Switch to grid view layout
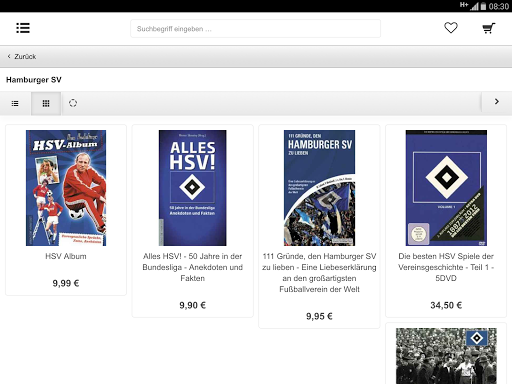 point(46,103)
